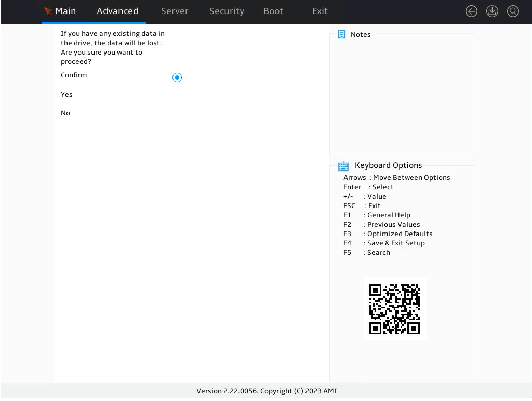The height and width of the screenshot is (401, 532).
Task: Click the 'F1 : General Help' line
Action: coord(377,215)
